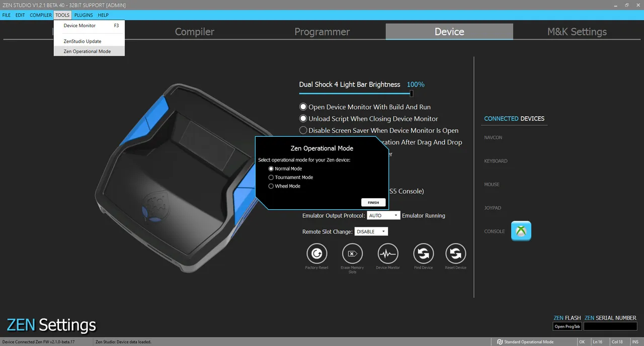
Task: Expand the Emulator Output Protocol dropdown
Action: pos(383,216)
